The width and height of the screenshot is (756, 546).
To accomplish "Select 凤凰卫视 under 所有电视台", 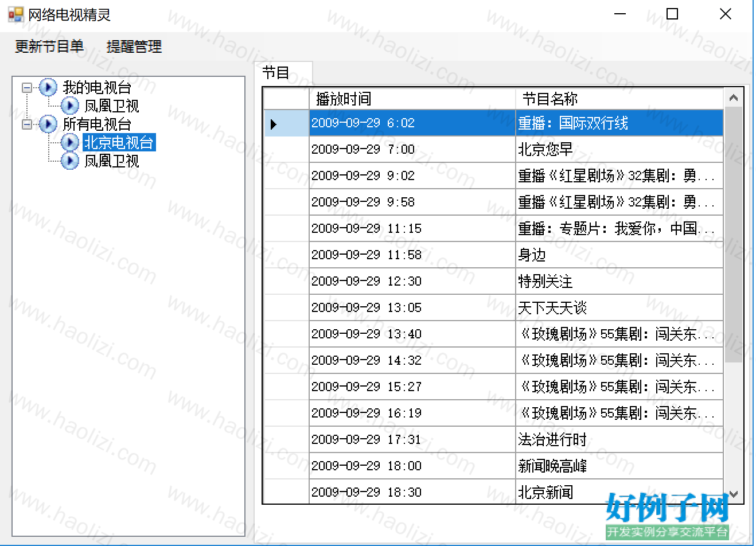I will coord(112,161).
